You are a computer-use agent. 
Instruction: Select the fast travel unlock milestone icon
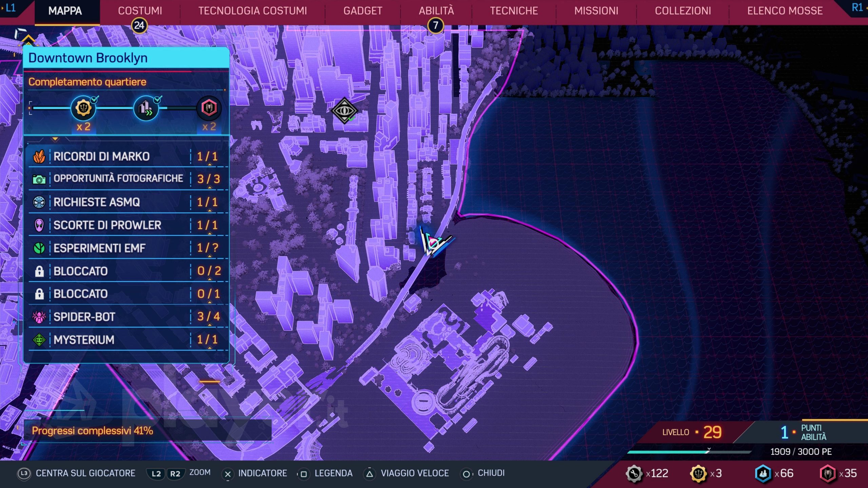click(146, 108)
